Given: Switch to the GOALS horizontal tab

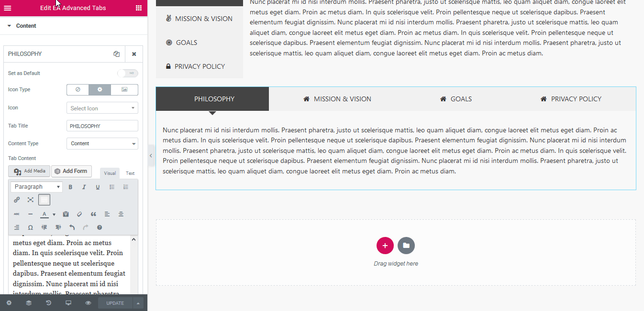Looking at the screenshot, I should (x=456, y=99).
